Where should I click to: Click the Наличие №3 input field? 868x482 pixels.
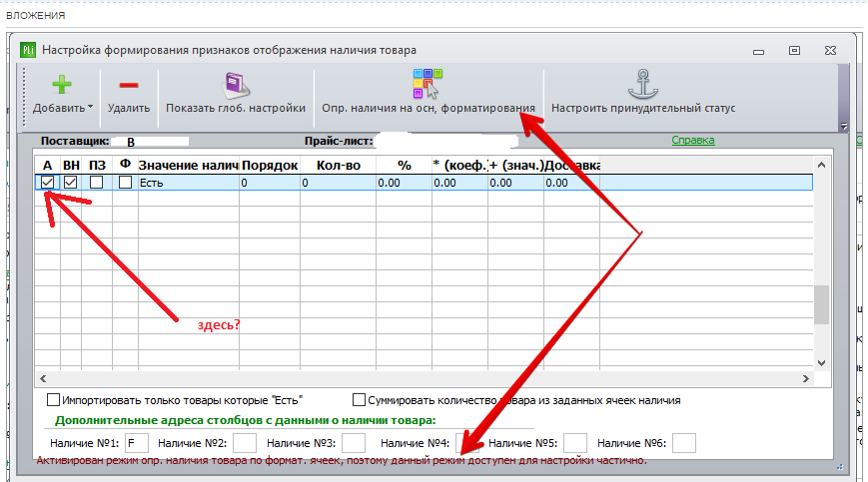tap(354, 443)
